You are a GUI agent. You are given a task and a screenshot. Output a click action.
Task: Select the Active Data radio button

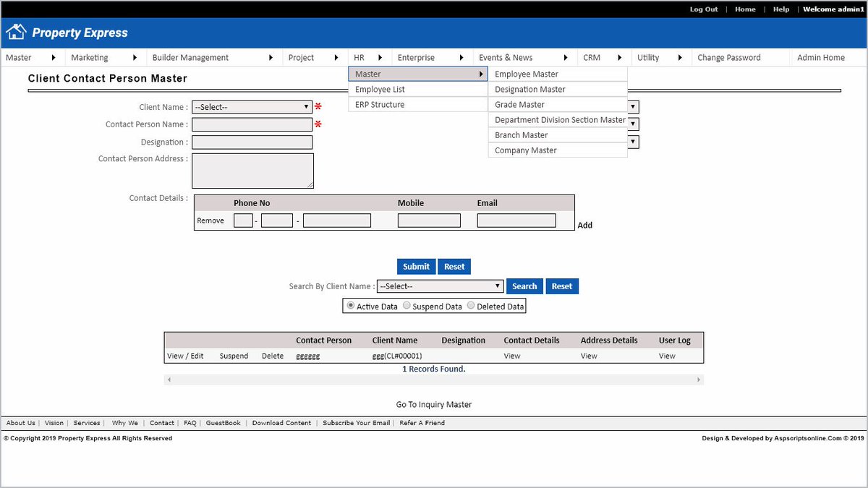click(351, 306)
